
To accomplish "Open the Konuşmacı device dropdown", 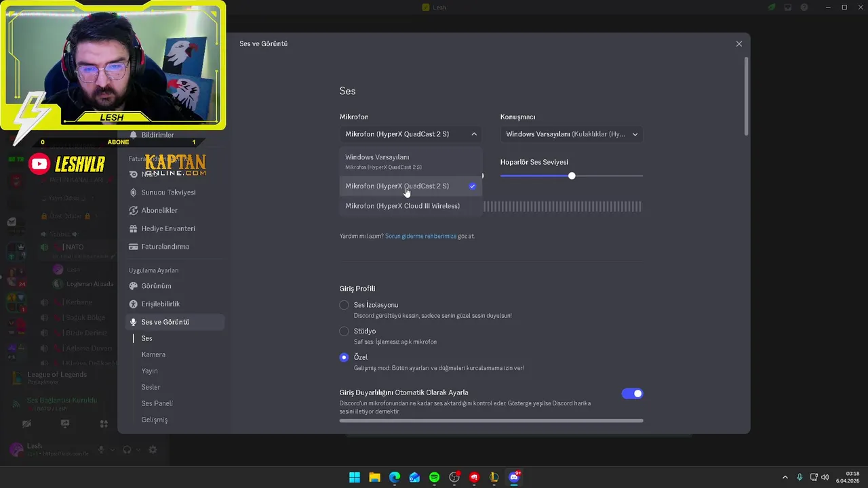I will tap(572, 134).
